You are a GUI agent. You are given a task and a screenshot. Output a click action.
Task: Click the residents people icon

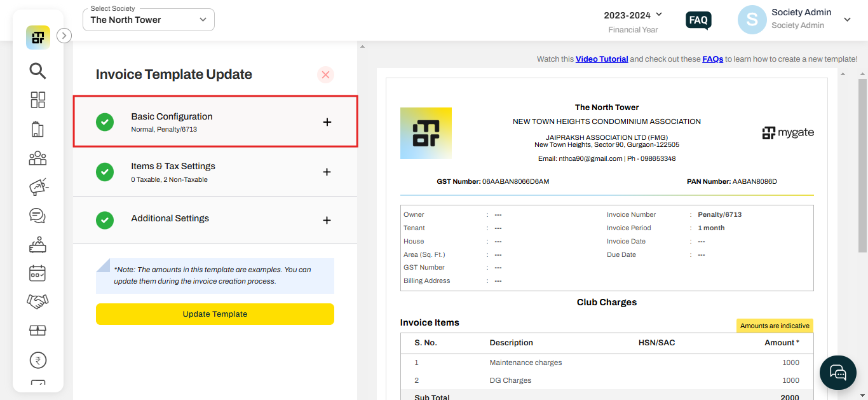coord(37,158)
